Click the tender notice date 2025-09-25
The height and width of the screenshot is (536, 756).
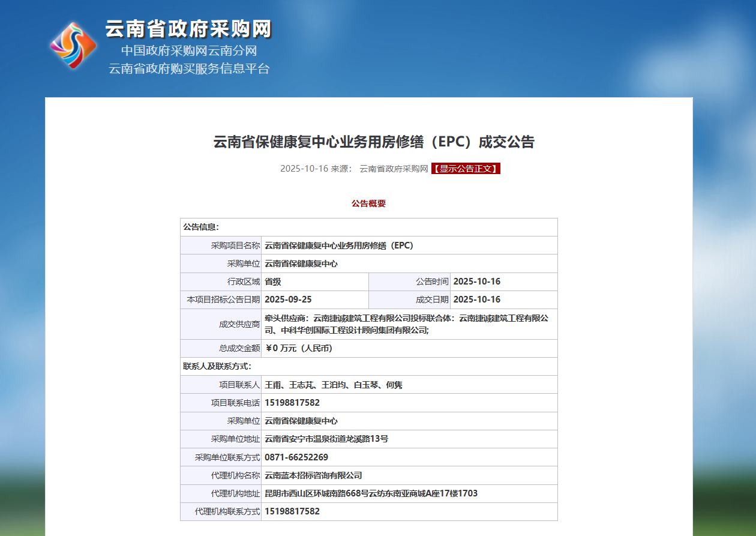tap(288, 300)
